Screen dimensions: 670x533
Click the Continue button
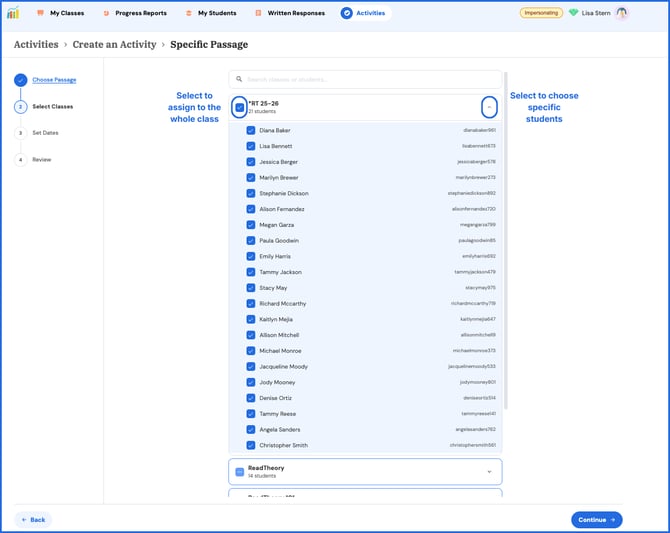coord(597,520)
